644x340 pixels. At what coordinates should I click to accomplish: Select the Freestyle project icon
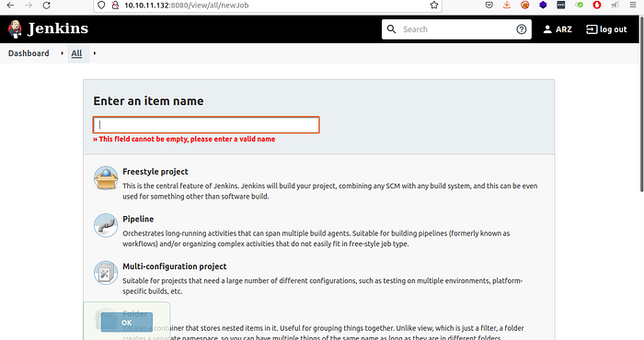coord(106,178)
